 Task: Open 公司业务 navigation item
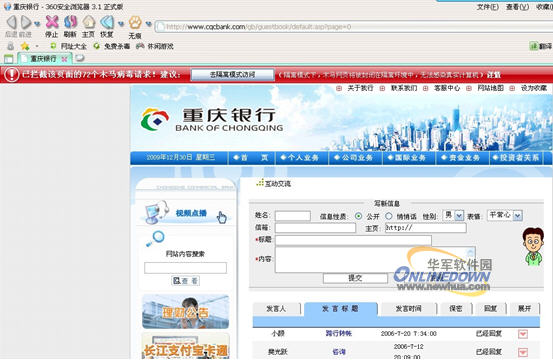(354, 158)
